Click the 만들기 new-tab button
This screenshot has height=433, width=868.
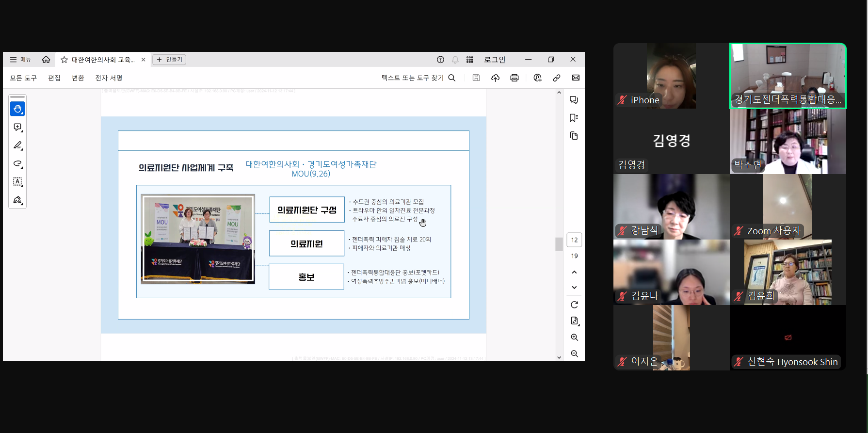click(169, 60)
